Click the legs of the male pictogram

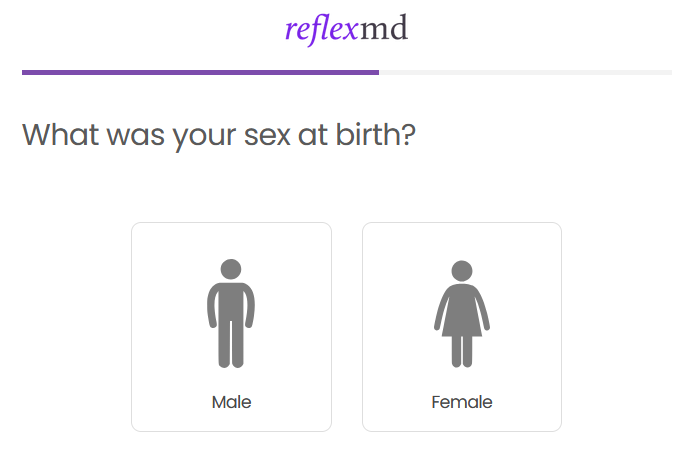coord(231,345)
